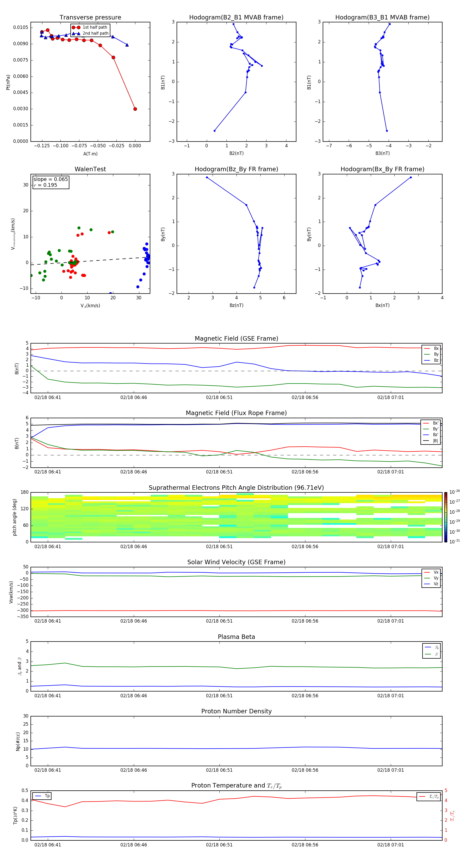The width and height of the screenshot is (473, 868).
Task: Select the Bx' legend entry
Action: 431,423
